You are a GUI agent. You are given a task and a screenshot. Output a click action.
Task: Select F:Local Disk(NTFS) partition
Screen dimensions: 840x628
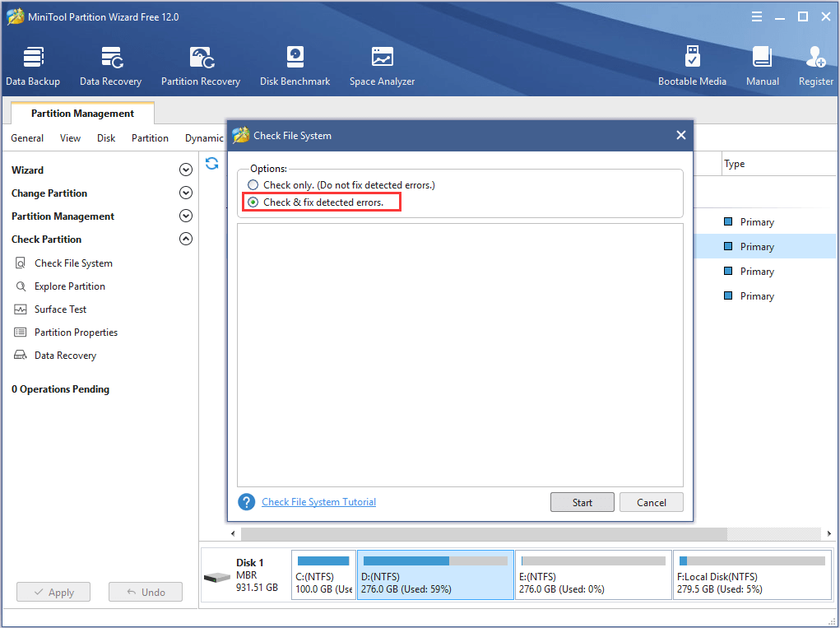point(752,575)
